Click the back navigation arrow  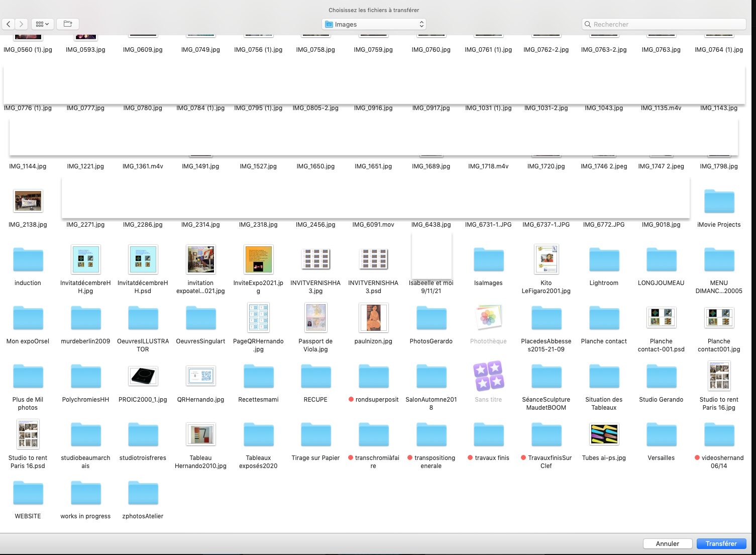pos(9,24)
